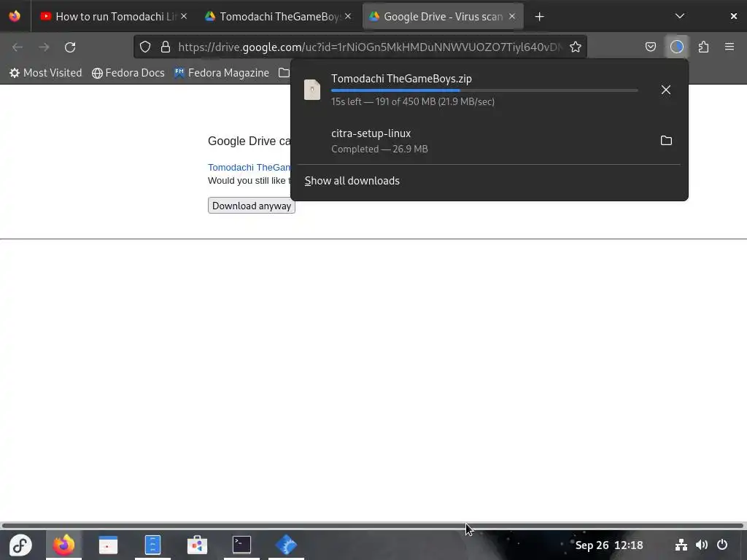Open the list all tabs dropdown
This screenshot has width=747, height=560.
(x=680, y=16)
